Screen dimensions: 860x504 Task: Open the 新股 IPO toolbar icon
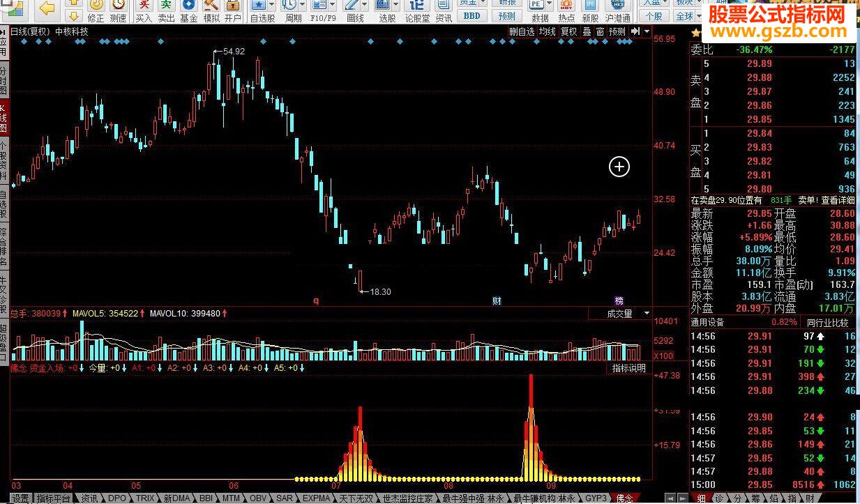click(590, 11)
